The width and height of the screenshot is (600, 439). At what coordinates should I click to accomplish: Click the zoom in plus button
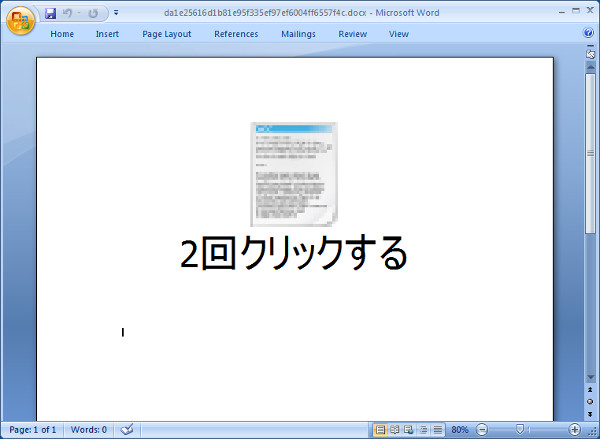575,429
